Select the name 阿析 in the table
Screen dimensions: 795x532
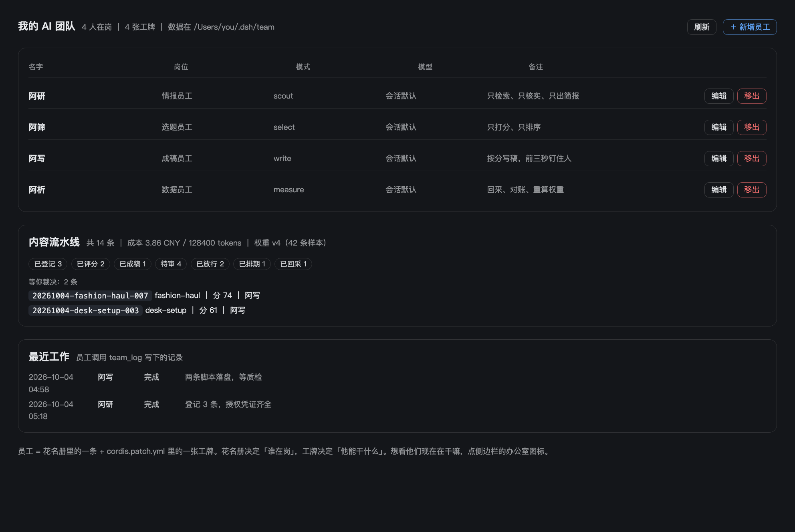[37, 190]
